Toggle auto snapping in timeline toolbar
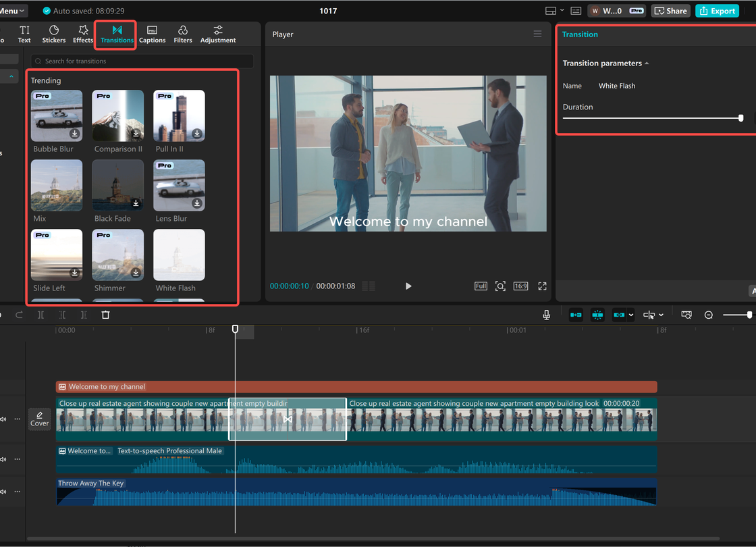 click(597, 315)
